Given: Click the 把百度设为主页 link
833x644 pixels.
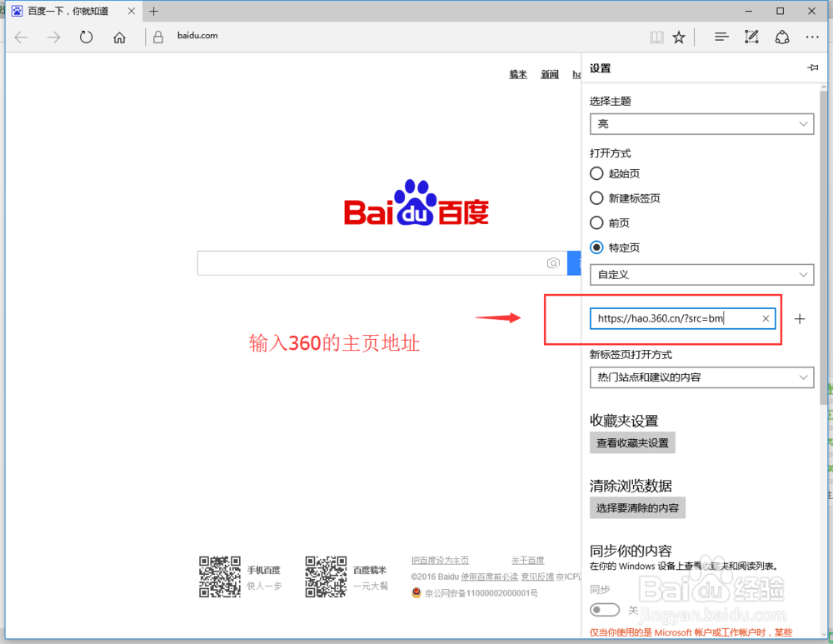Looking at the screenshot, I should tap(440, 560).
